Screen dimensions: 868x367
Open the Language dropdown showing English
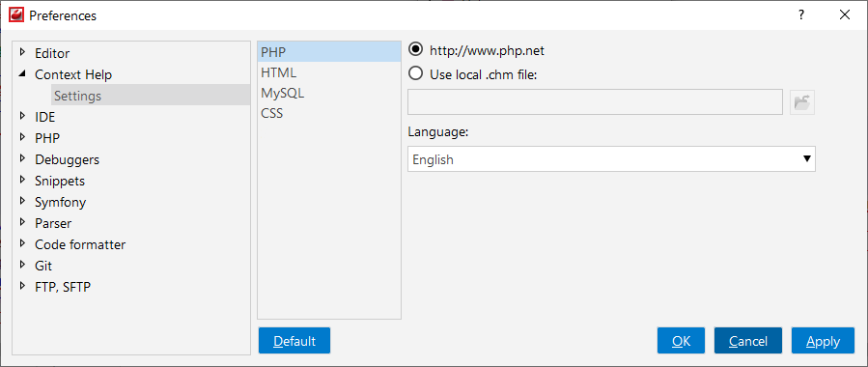click(611, 159)
